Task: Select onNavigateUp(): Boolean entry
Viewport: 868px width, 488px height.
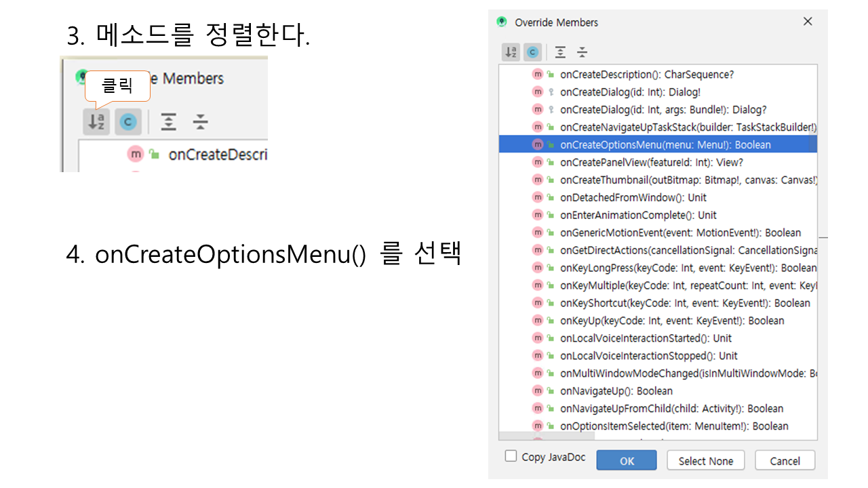Action: [616, 391]
